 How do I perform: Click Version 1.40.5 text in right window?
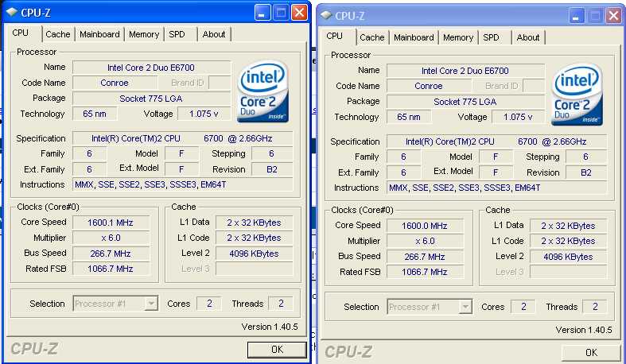[x=584, y=330]
